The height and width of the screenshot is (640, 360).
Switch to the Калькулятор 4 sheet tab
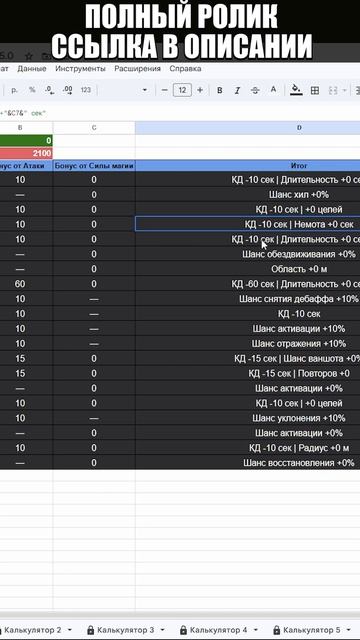(218, 630)
